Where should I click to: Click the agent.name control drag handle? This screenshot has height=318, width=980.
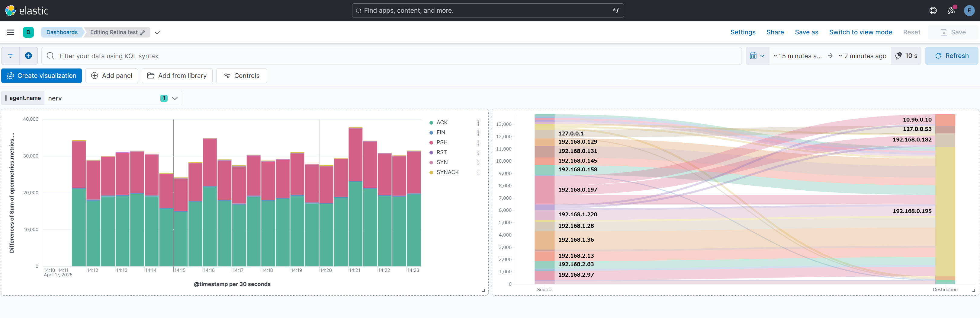coord(6,98)
